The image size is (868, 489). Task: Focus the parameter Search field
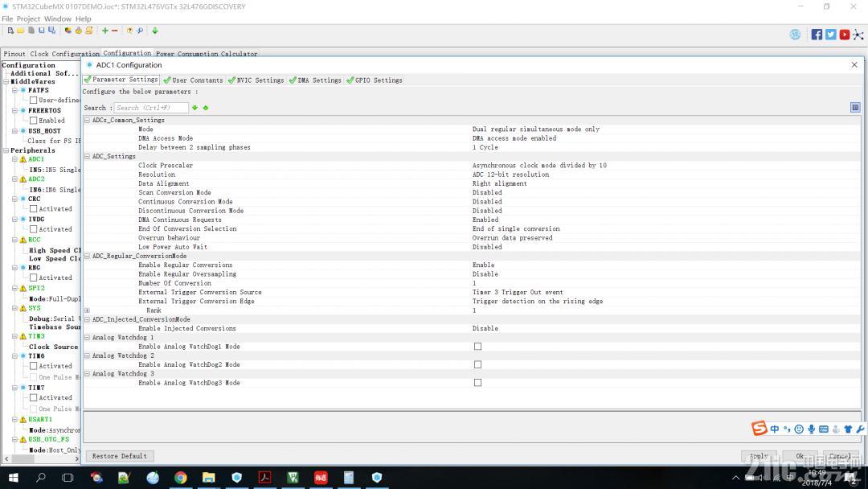click(151, 108)
